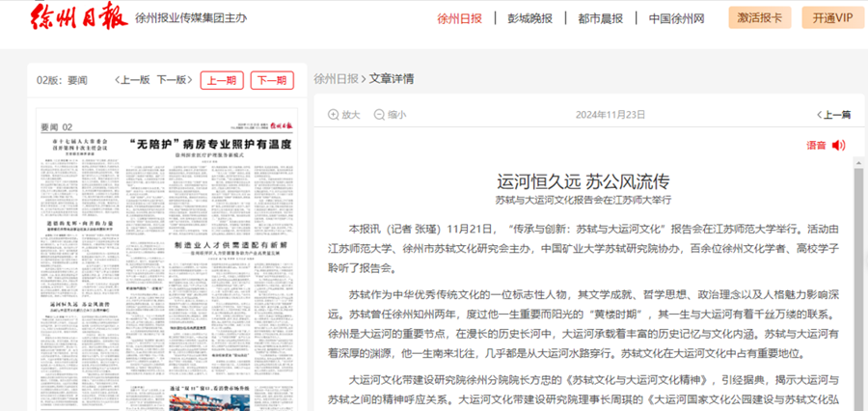
Task: Click 徐州日报 in the breadcrumb
Action: click(336, 79)
